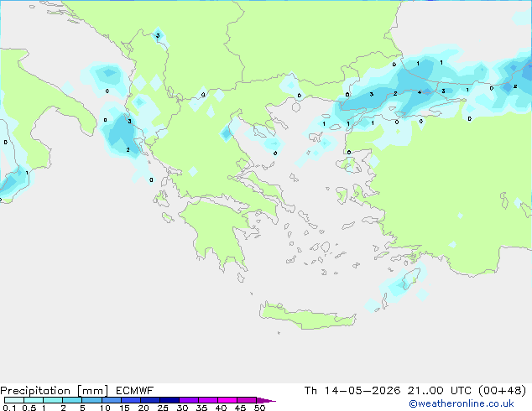Click the '21..00 UTC' time text
The width and height of the screenshot is (532, 411).
coord(440,391)
